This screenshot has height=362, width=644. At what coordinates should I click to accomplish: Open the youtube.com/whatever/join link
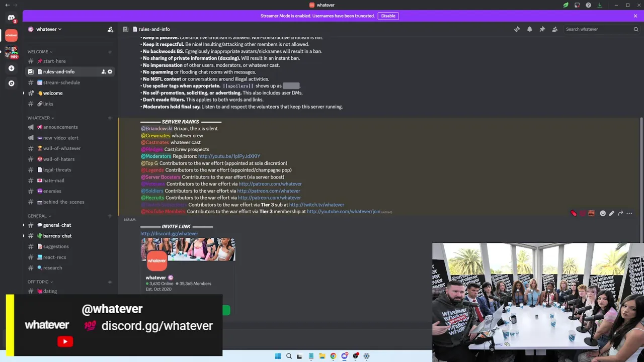343,212
